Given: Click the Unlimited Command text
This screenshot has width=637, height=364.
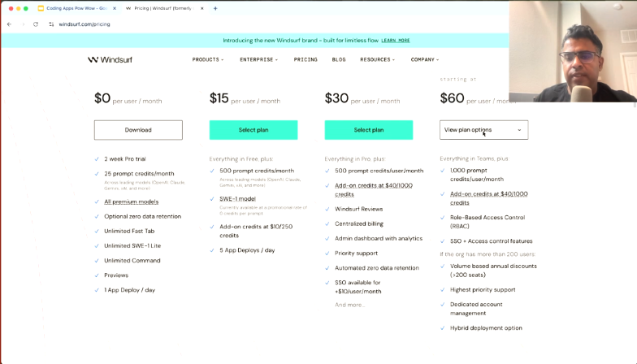Looking at the screenshot, I should click(x=132, y=260).
